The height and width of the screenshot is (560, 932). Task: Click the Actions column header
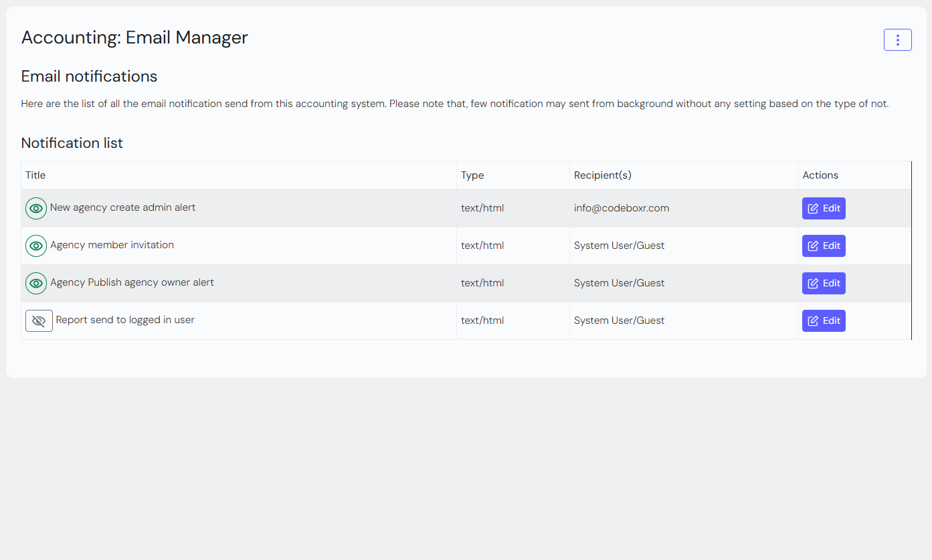point(820,175)
